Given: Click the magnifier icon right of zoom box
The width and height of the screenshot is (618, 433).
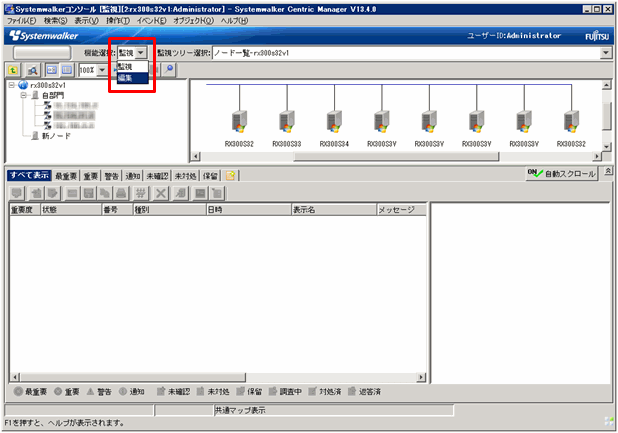Looking at the screenshot, I should (x=171, y=70).
